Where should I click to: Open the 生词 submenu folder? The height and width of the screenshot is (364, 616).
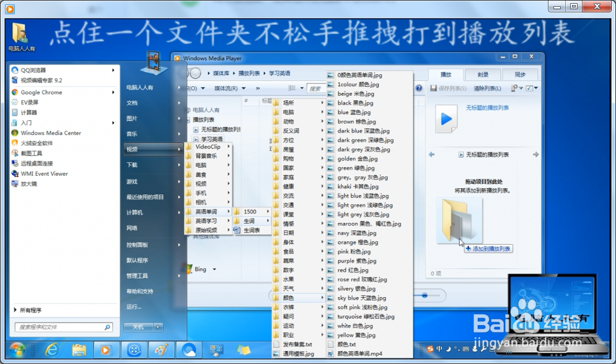click(x=252, y=221)
